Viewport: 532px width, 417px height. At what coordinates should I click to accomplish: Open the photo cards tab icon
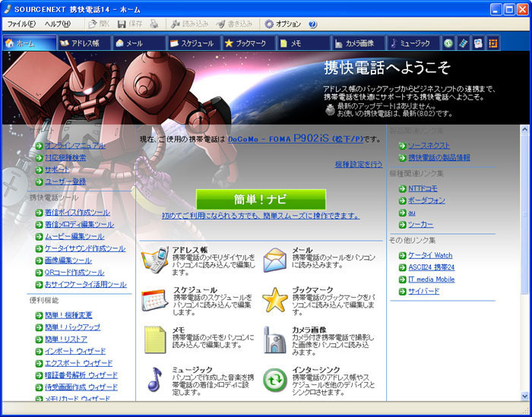coord(478,43)
